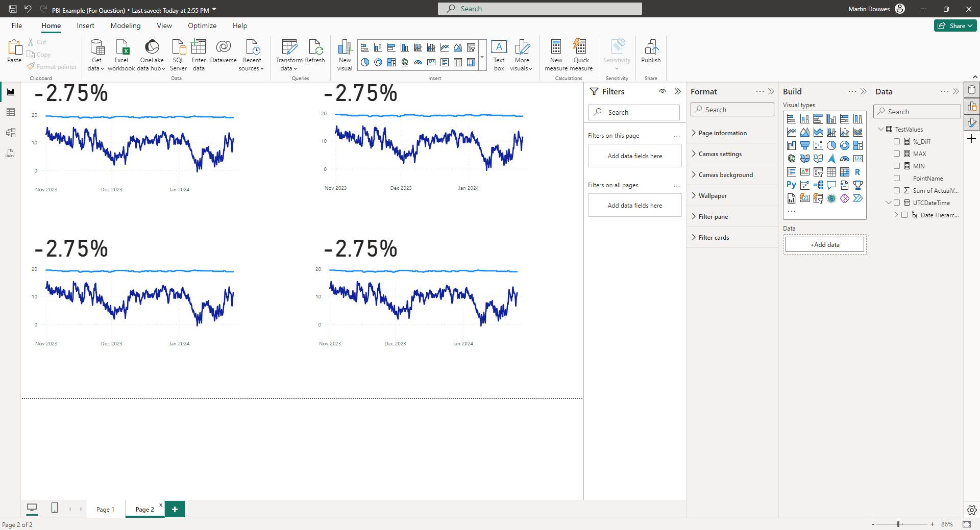The height and width of the screenshot is (530, 980).
Task: Click the Publish button
Action: pos(651,51)
